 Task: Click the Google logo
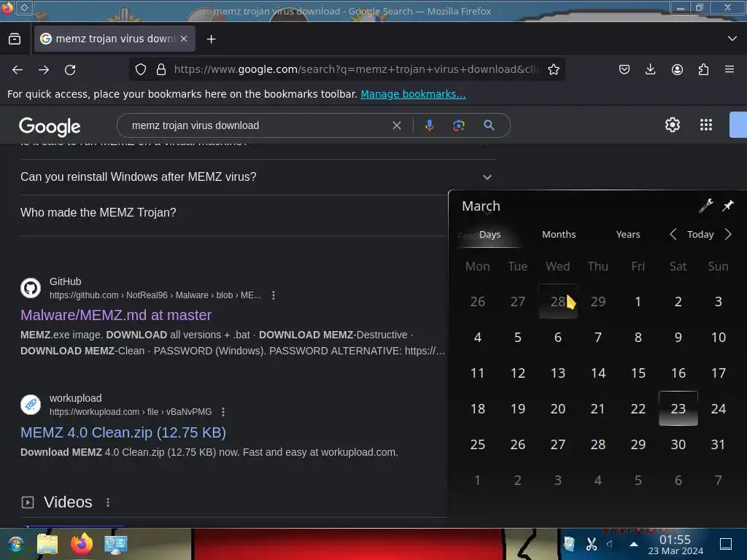[x=50, y=126]
